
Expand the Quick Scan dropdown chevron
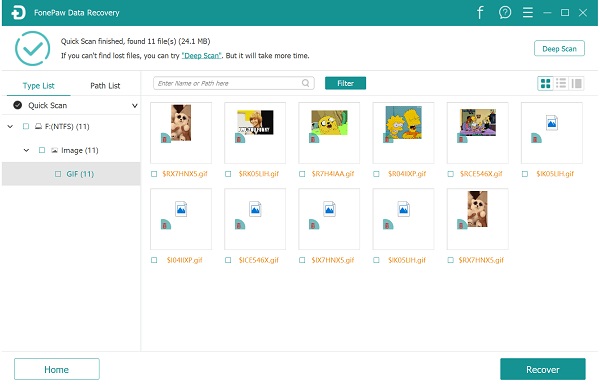[x=134, y=106]
